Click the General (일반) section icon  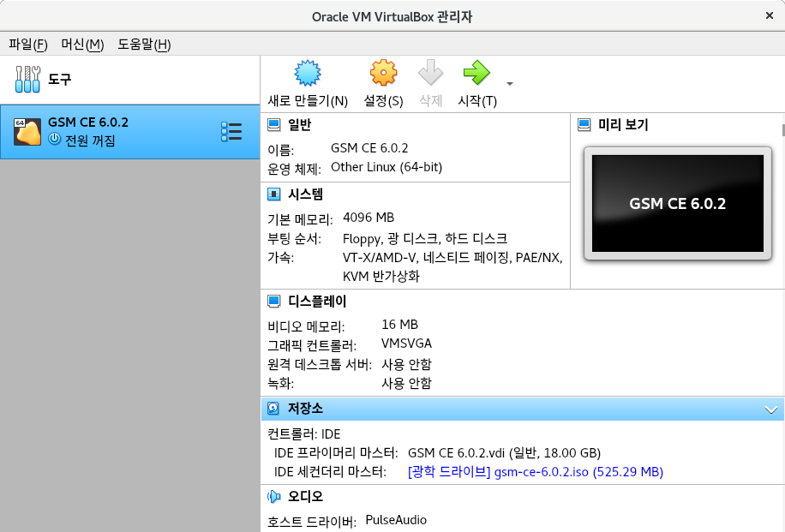coord(274,124)
